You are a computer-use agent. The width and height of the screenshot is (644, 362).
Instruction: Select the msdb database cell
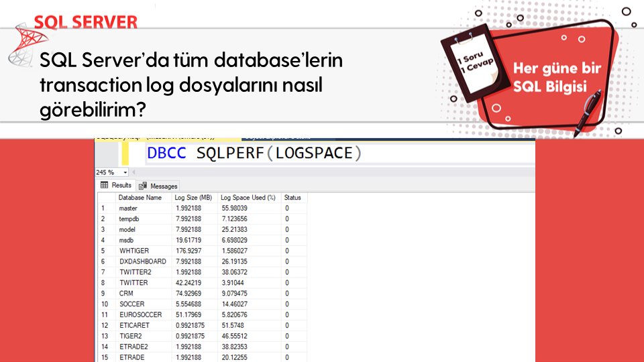pyautogui.click(x=144, y=240)
